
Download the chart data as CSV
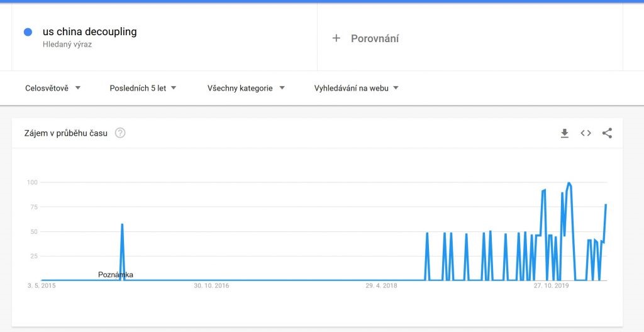click(x=565, y=133)
